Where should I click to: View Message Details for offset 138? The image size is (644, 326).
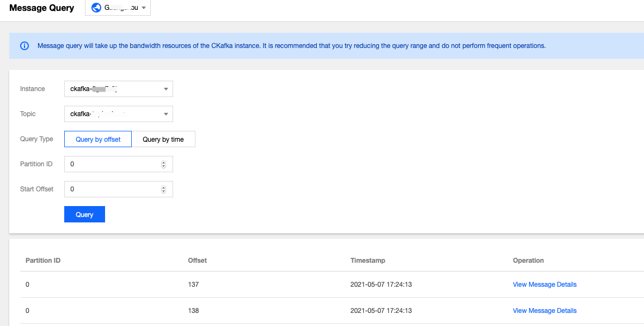coord(544,310)
